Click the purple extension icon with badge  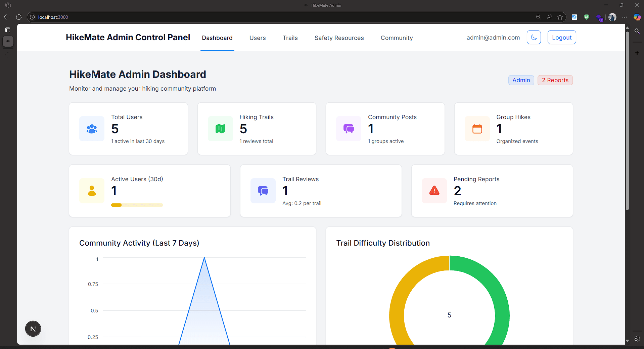[x=599, y=18]
